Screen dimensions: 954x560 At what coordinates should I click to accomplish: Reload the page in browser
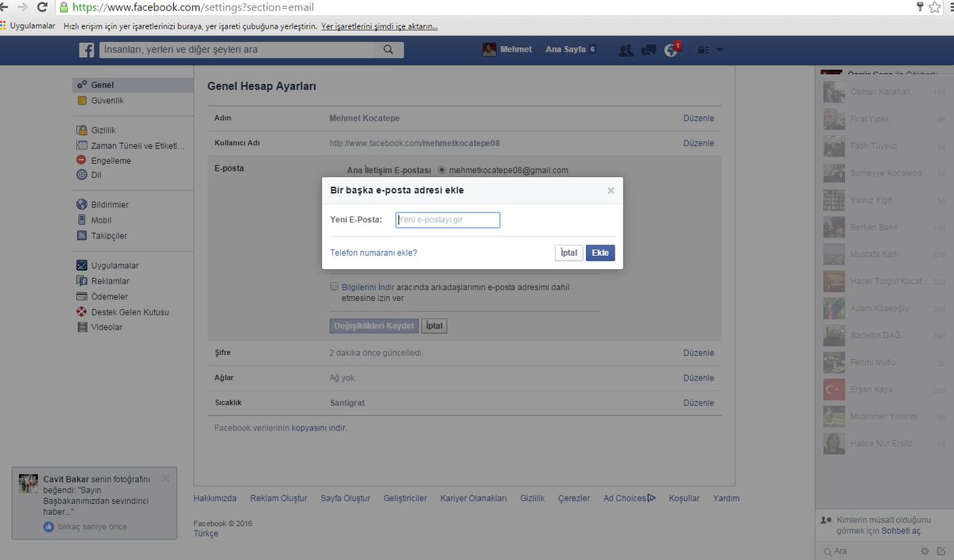tap(42, 7)
